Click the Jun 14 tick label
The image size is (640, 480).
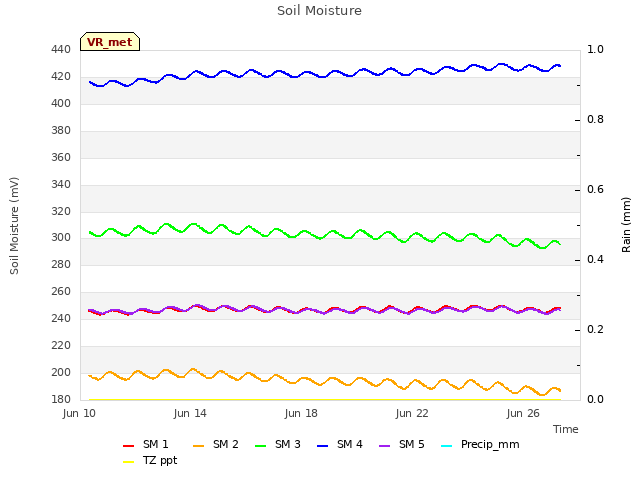point(190,413)
